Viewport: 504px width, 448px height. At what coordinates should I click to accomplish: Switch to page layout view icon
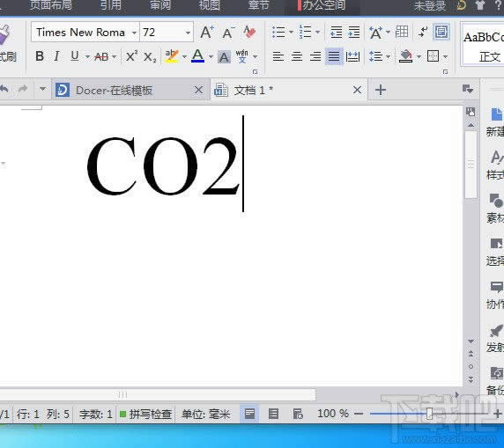pos(249,414)
